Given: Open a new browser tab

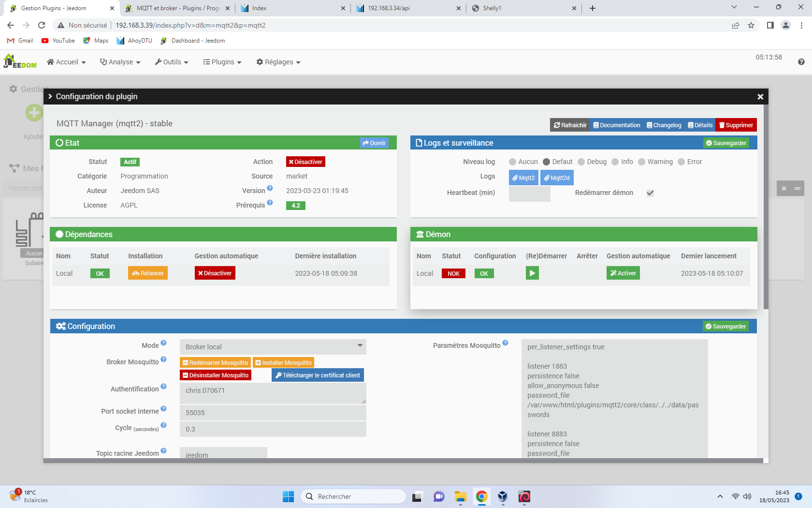Looking at the screenshot, I should point(593,8).
